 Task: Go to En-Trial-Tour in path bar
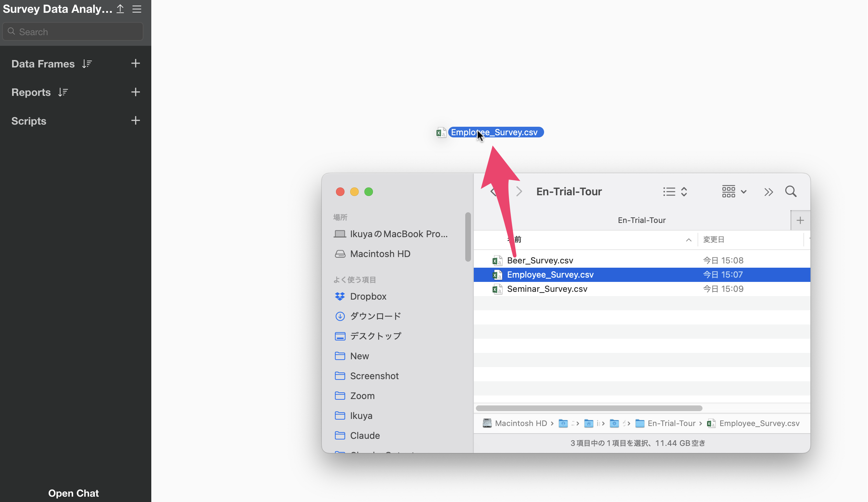click(671, 423)
